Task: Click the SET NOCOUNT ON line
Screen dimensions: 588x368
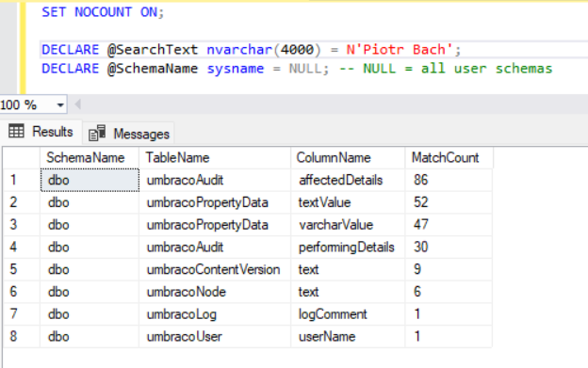Action: (103, 12)
